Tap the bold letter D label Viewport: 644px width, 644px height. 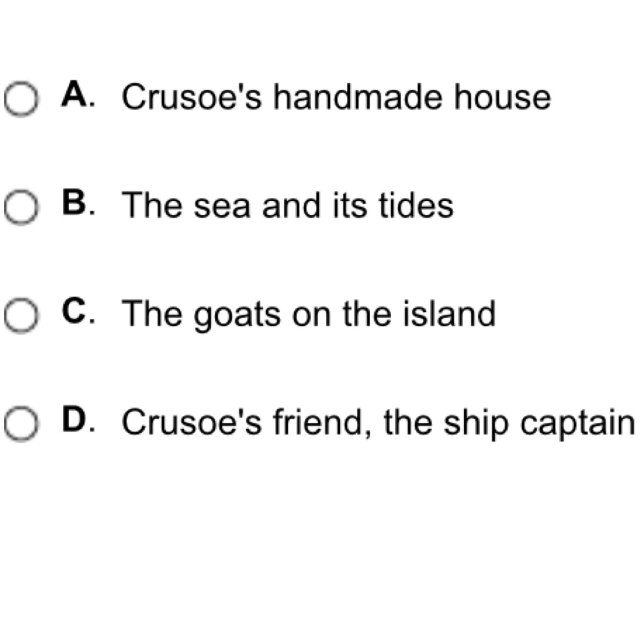[75, 421]
